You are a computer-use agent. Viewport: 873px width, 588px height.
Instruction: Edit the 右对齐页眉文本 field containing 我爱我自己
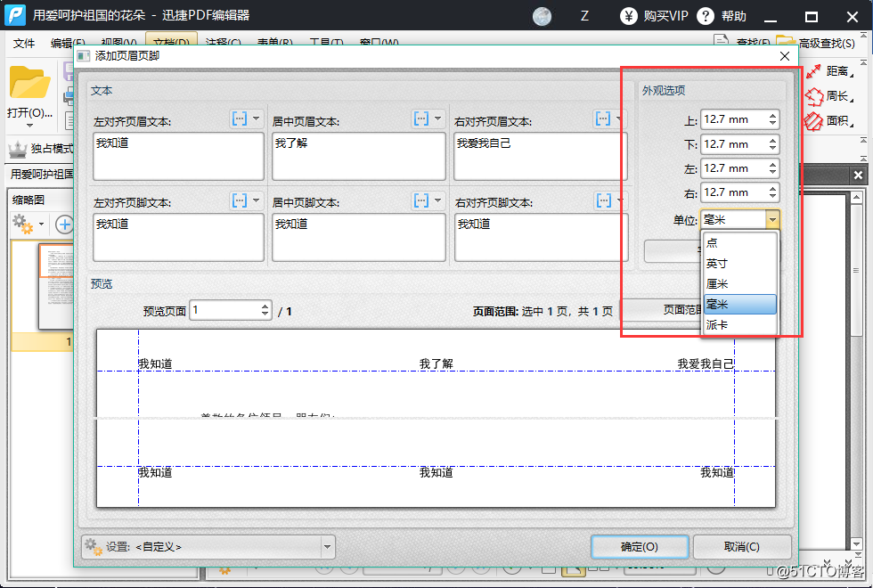(x=541, y=156)
